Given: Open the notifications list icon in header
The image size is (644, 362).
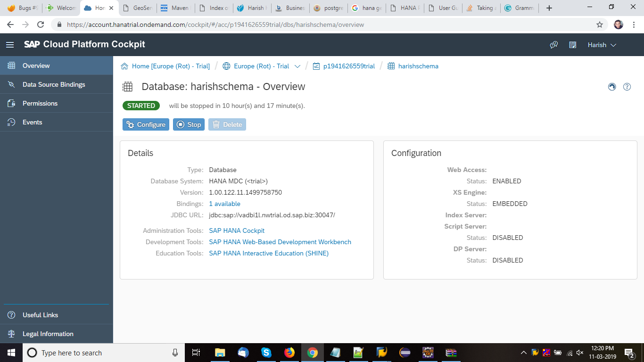Looking at the screenshot, I should click(x=573, y=45).
